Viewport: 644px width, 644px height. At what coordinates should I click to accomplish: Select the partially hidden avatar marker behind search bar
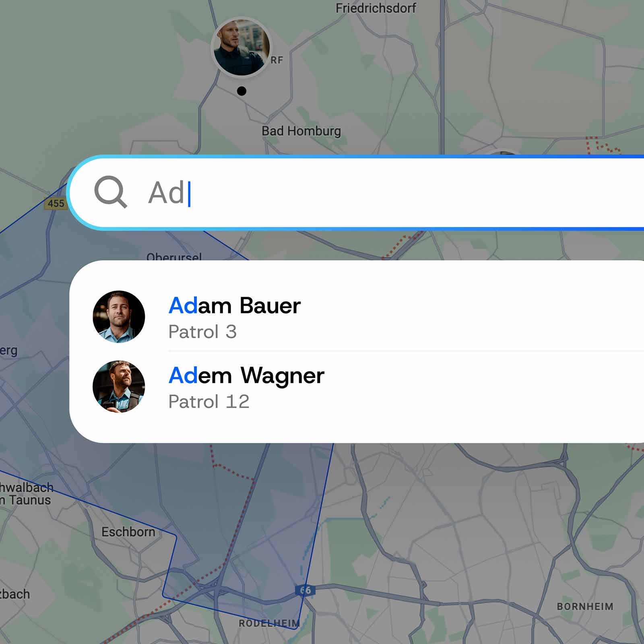pos(503,153)
